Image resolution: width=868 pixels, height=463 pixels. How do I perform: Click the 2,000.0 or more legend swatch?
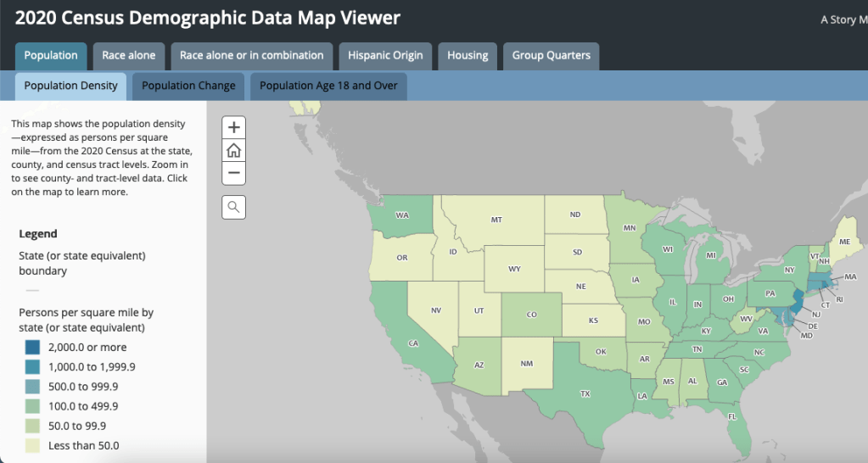32,348
